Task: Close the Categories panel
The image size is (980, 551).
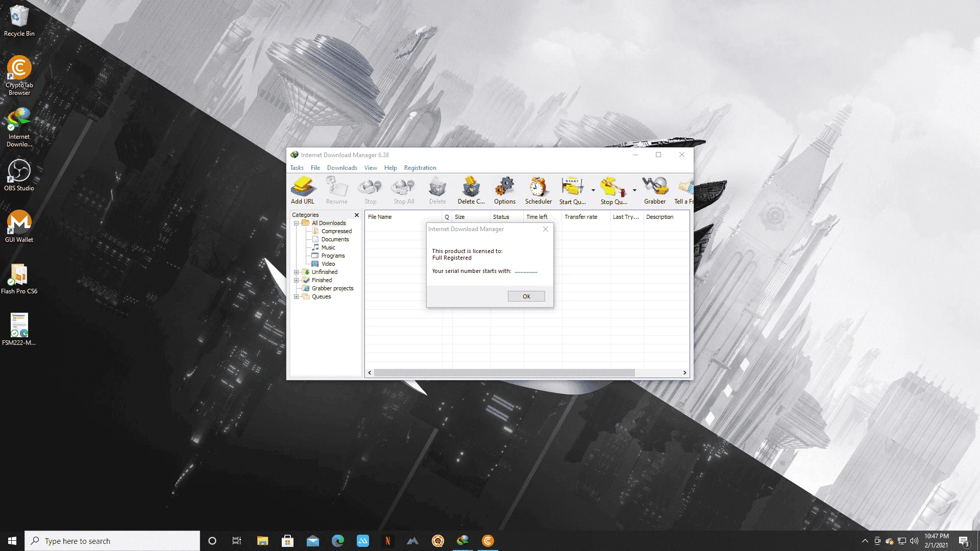Action: click(x=356, y=215)
